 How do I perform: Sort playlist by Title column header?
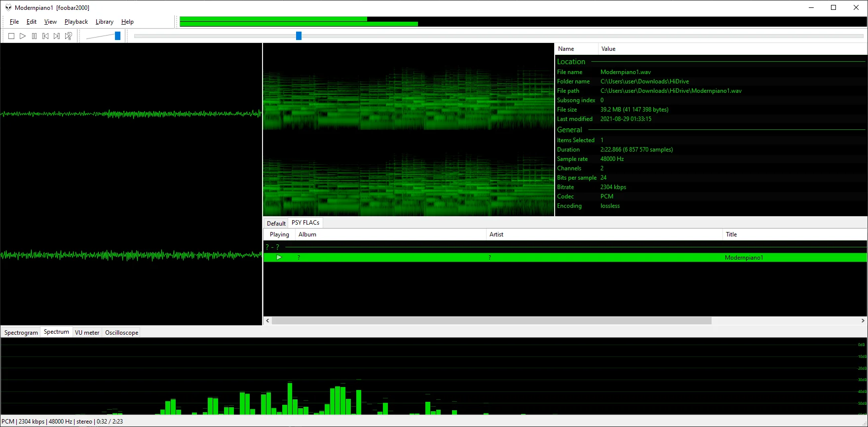pyautogui.click(x=794, y=234)
